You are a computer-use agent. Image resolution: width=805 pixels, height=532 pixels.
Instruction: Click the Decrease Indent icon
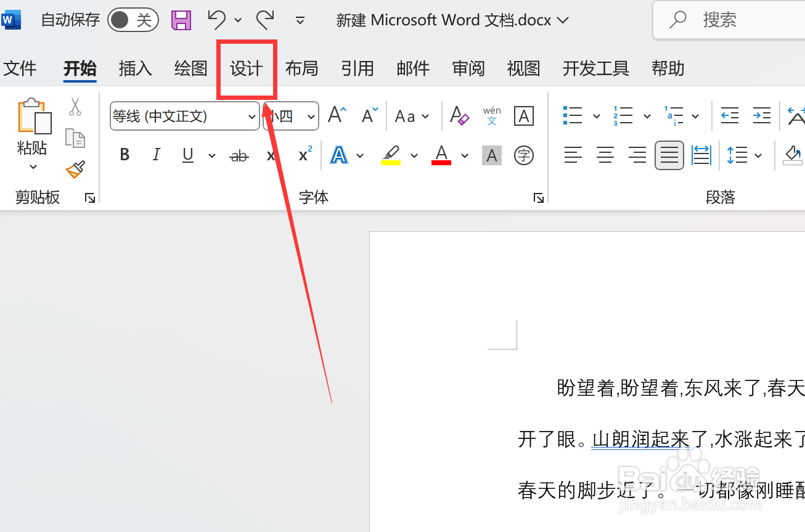click(x=729, y=115)
